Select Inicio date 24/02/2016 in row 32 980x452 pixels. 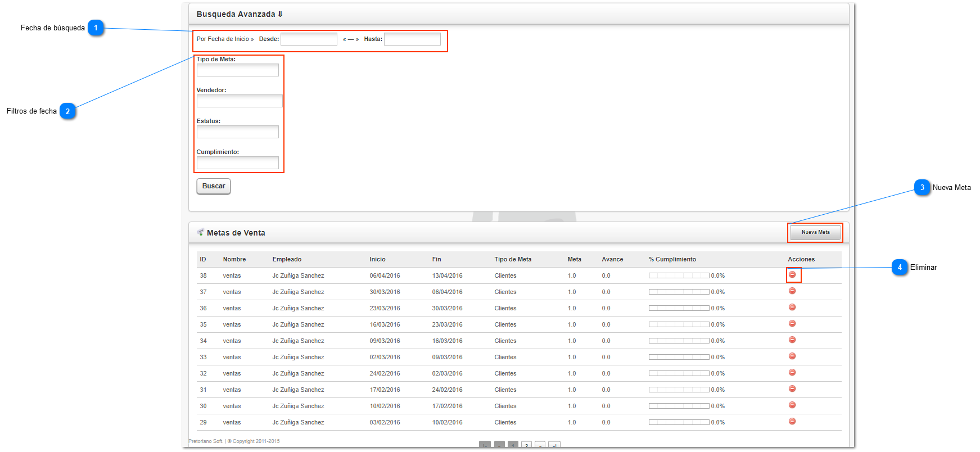coord(385,373)
